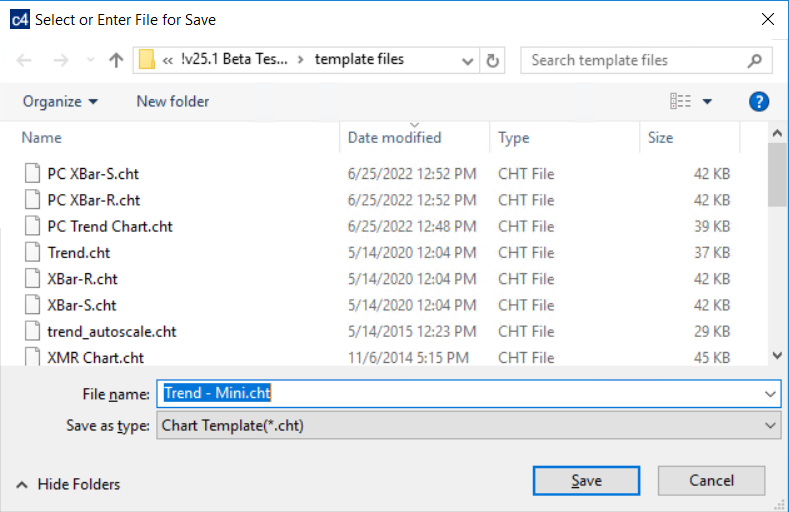This screenshot has width=789, height=512.
Task: Click the vertical scrollbar down arrow
Action: coord(777,355)
